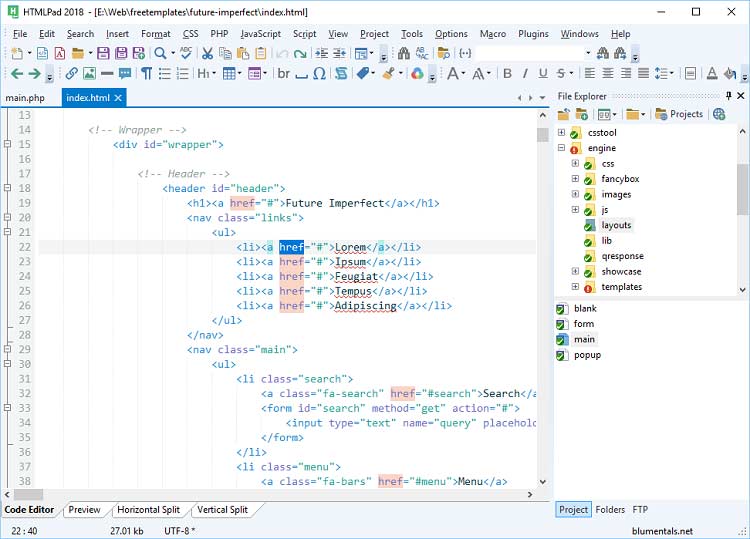
Task: Apply bold with the B icon
Action: [x=507, y=74]
